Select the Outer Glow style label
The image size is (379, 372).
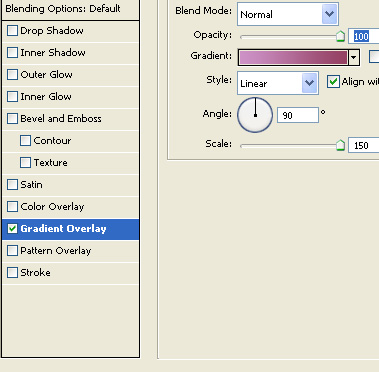point(46,75)
